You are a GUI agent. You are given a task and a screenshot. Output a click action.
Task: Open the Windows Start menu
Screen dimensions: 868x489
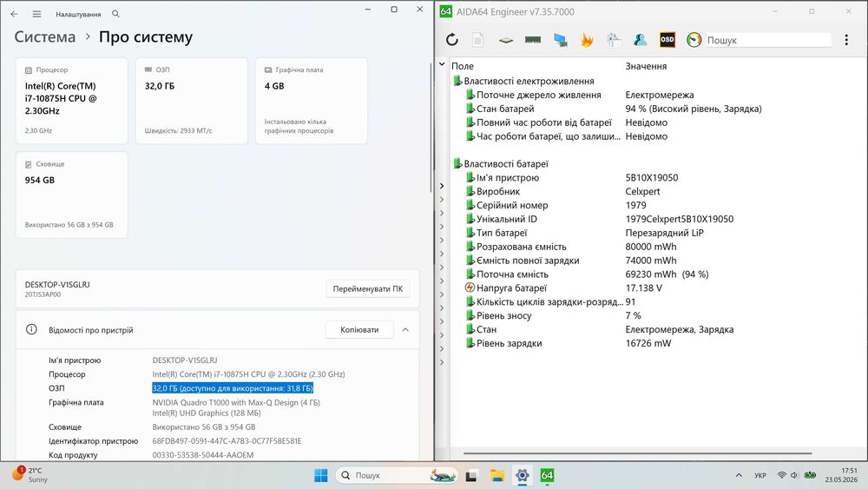pos(320,475)
